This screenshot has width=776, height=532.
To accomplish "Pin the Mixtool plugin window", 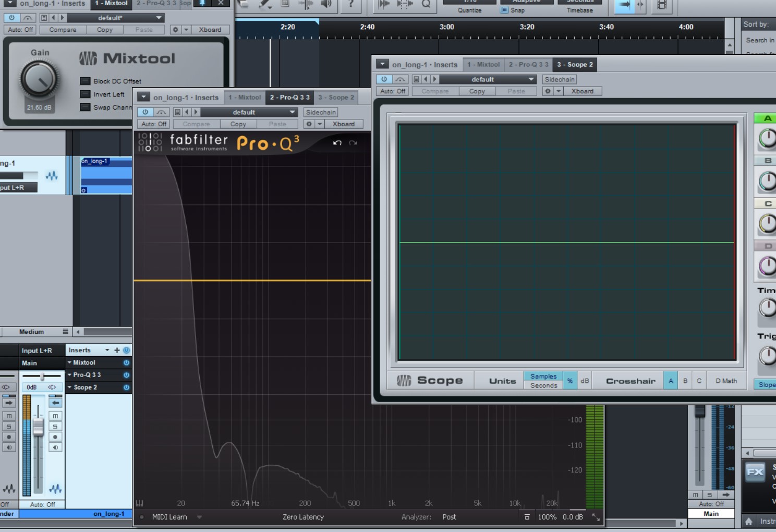I will click(202, 3).
